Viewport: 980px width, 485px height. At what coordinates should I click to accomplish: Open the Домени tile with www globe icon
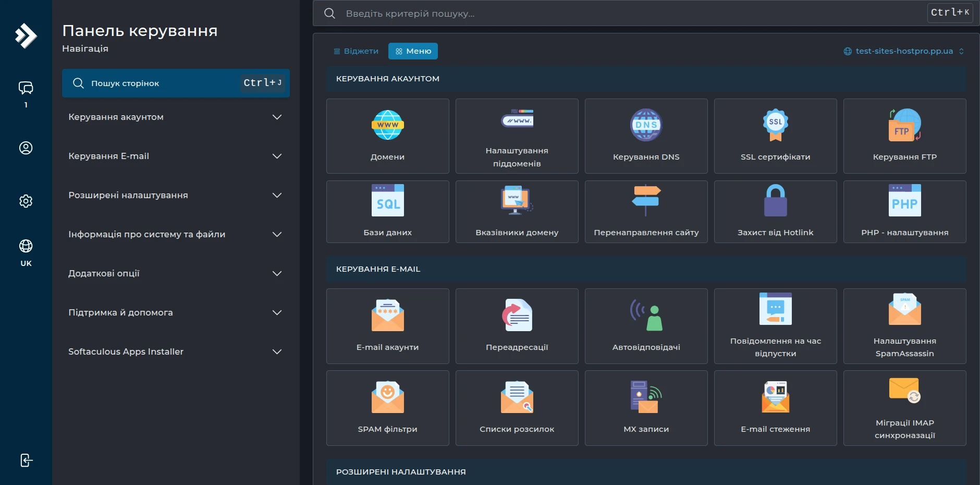387,136
